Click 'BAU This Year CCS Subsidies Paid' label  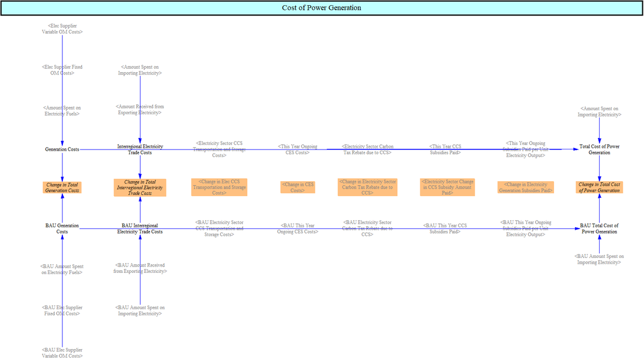coord(445,229)
